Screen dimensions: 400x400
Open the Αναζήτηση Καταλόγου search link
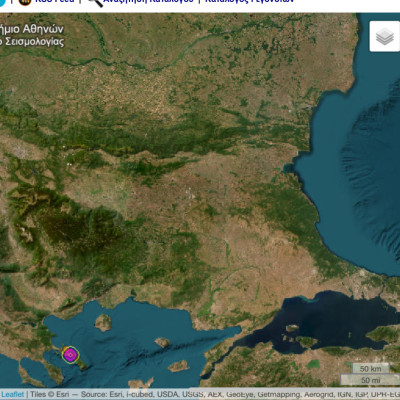point(148,1)
